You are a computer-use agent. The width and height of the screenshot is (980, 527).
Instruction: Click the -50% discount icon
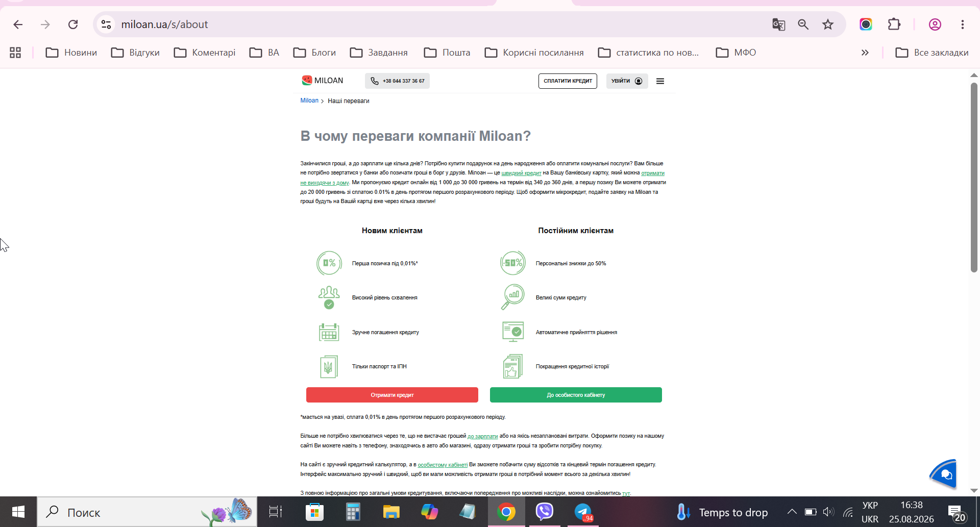(513, 263)
